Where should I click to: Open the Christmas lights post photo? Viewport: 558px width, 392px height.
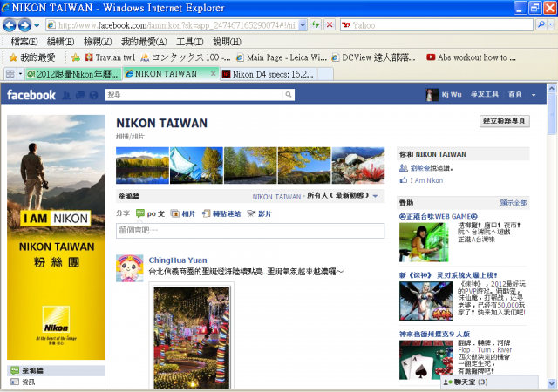[x=192, y=336]
